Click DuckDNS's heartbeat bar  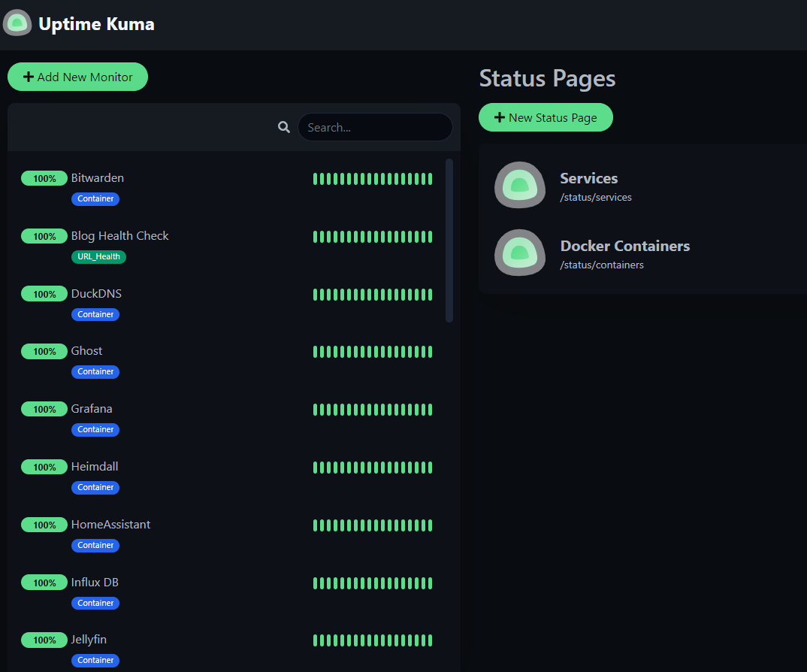click(x=373, y=294)
